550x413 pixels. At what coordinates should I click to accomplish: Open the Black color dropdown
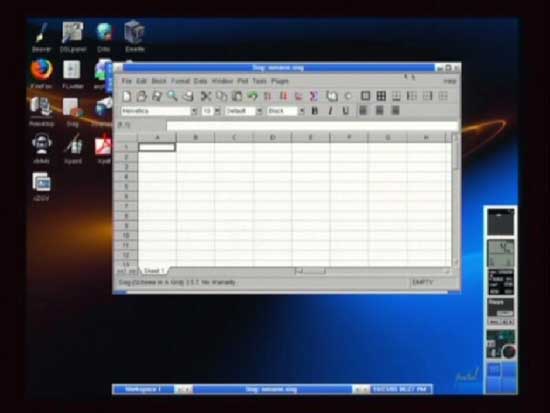click(x=301, y=111)
